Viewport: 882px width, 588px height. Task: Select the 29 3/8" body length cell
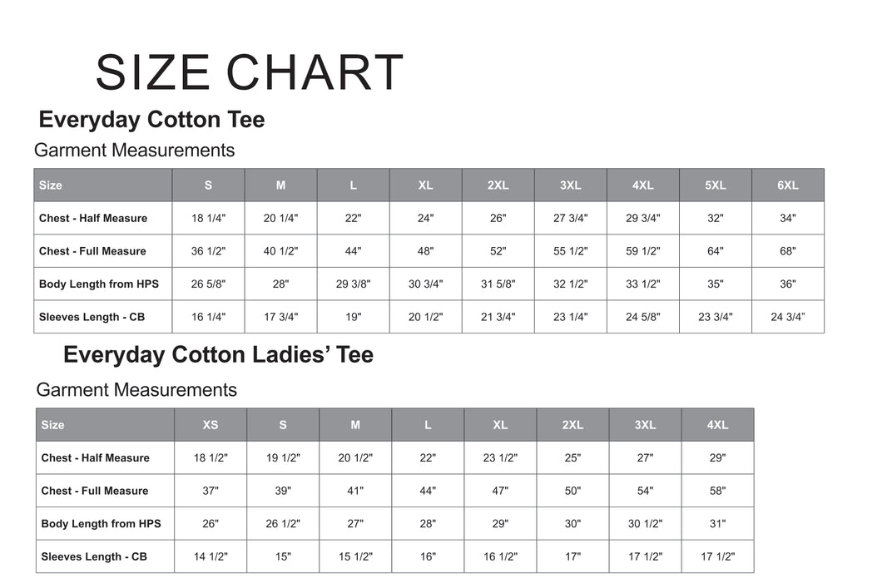[353, 284]
